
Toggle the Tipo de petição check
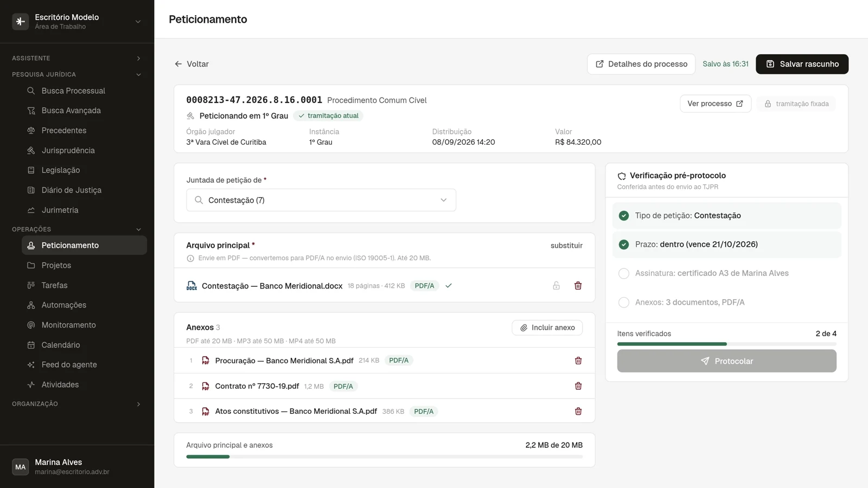[624, 216]
